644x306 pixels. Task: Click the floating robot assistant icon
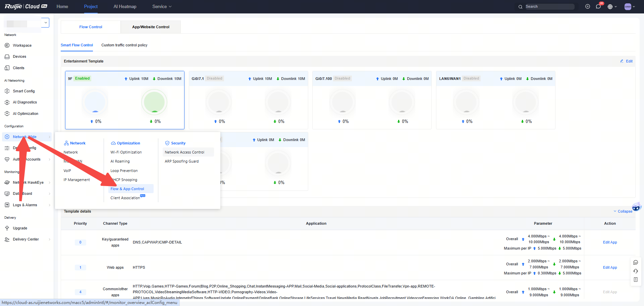click(636, 207)
